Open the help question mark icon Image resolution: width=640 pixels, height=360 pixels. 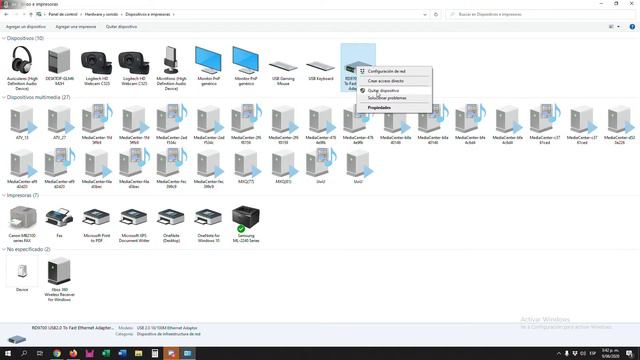(x=632, y=27)
